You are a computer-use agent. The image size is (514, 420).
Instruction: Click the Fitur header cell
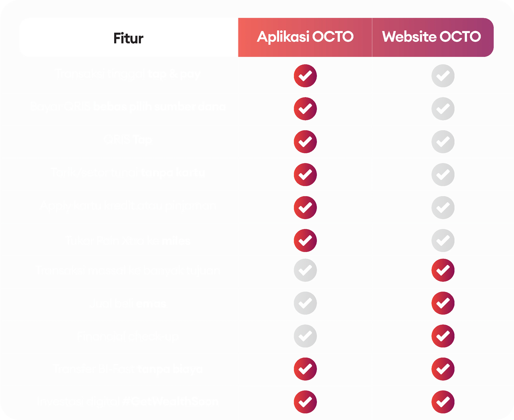pyautogui.click(x=128, y=38)
